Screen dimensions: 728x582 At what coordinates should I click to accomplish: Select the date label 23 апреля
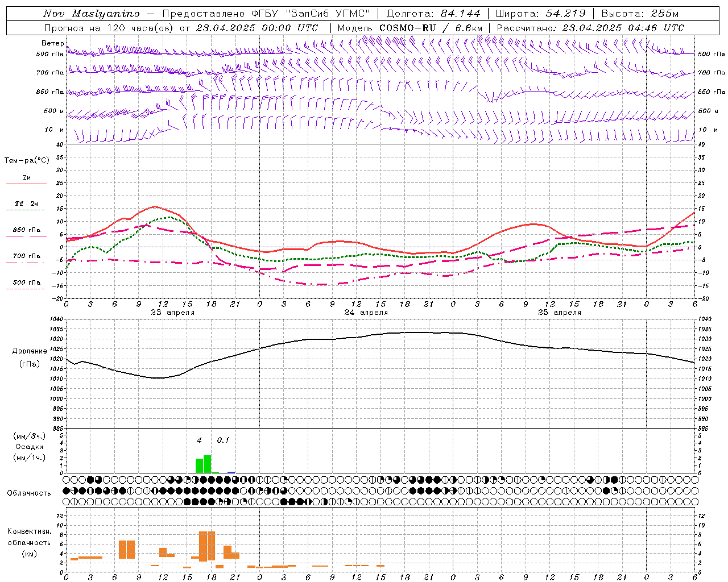172,313
